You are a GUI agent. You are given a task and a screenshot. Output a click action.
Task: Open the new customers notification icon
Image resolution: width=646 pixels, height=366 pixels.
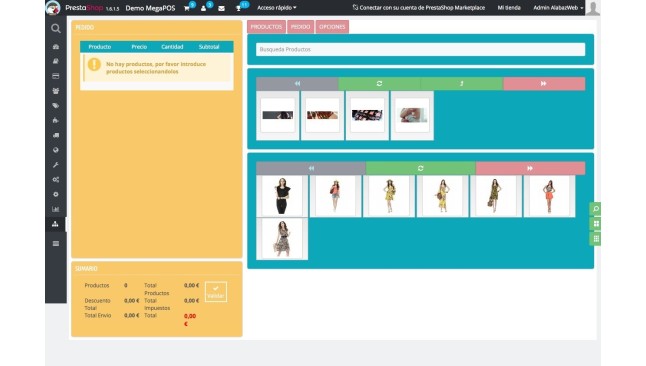point(204,8)
